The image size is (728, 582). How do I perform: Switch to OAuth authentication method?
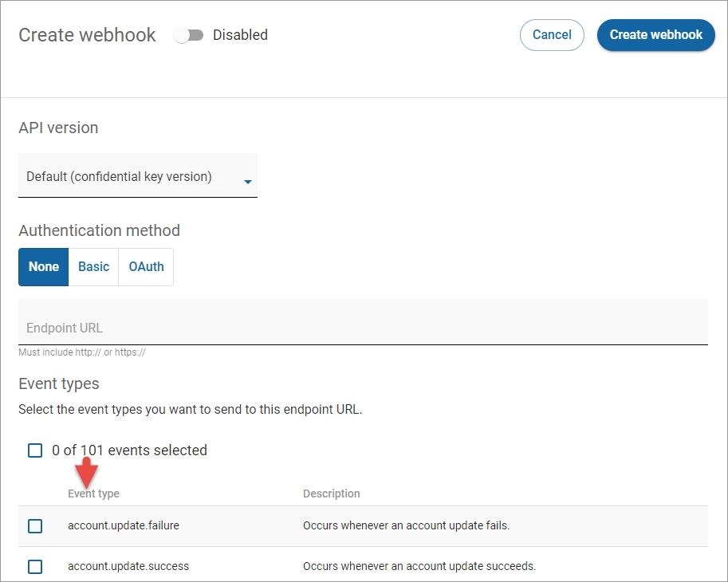point(146,267)
